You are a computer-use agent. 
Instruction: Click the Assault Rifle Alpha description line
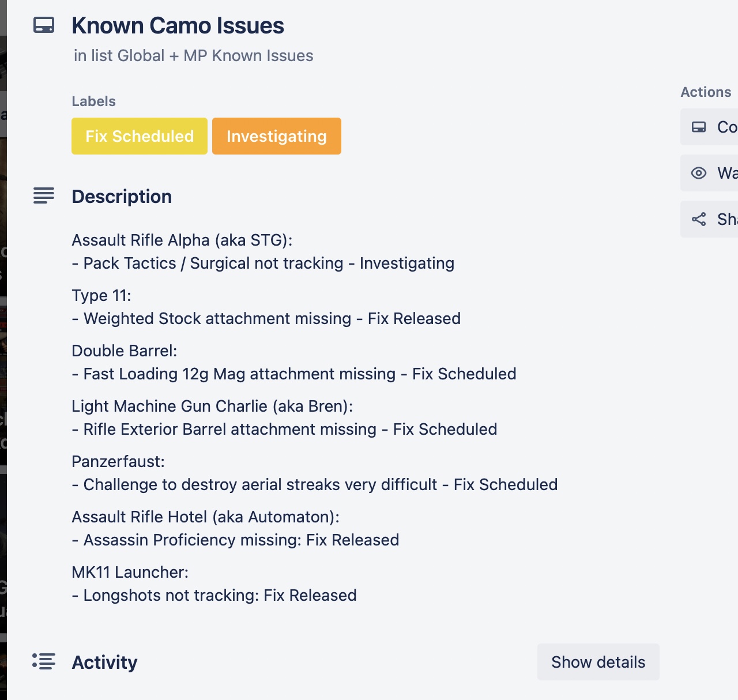pos(182,240)
